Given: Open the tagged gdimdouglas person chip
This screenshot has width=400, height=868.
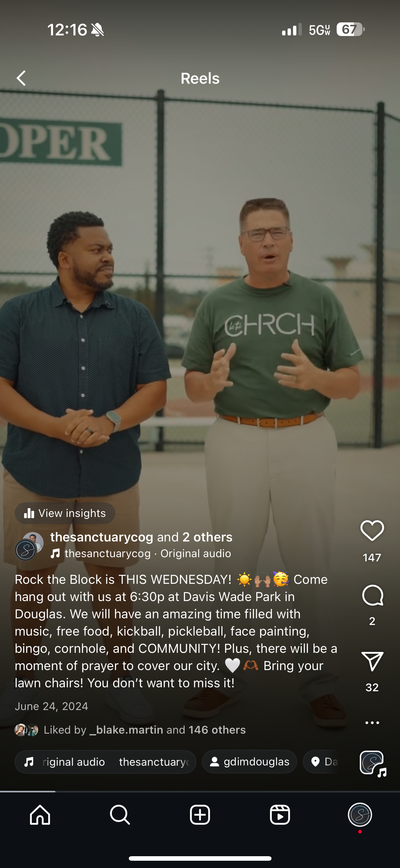Looking at the screenshot, I should (x=250, y=762).
